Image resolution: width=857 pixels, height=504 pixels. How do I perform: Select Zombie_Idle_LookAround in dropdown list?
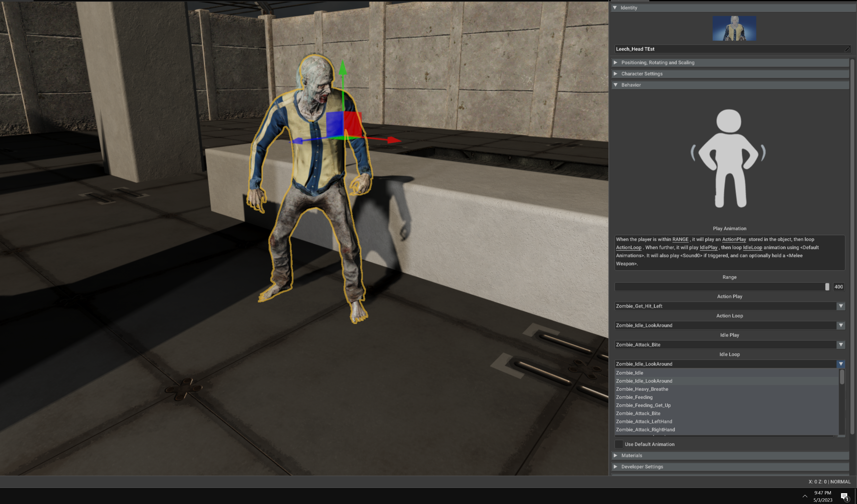tap(727, 381)
